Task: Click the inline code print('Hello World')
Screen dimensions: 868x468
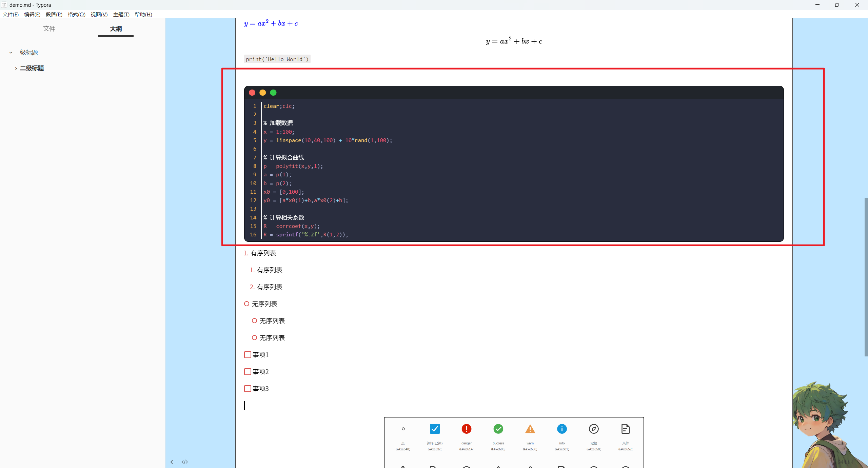Action: pos(277,59)
